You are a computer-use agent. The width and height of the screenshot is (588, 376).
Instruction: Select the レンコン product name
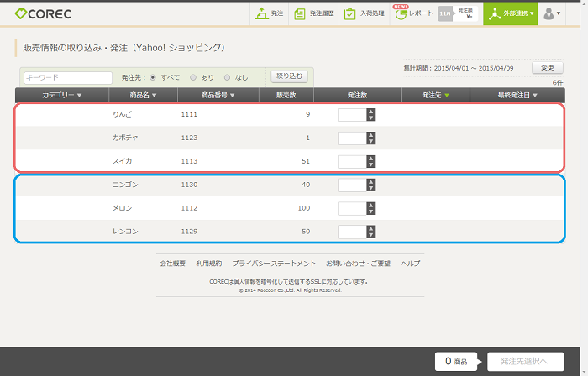125,232
